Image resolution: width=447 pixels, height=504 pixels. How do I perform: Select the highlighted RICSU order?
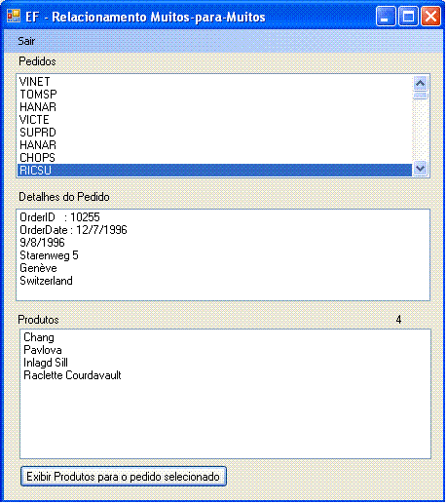[214, 171]
